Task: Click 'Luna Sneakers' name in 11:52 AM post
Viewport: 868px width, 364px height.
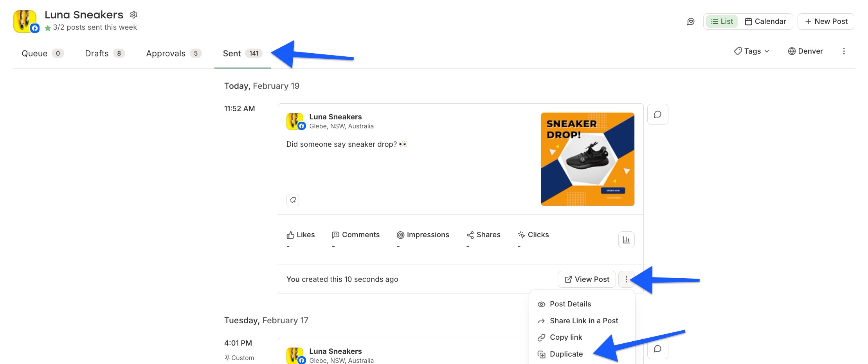Action: pos(335,117)
